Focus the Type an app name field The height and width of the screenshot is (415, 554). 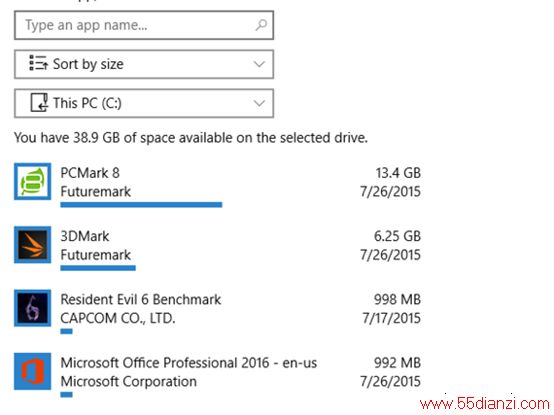tap(144, 25)
